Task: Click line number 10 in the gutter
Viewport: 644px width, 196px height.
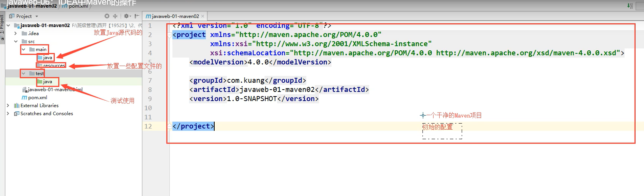Action: 148,108
